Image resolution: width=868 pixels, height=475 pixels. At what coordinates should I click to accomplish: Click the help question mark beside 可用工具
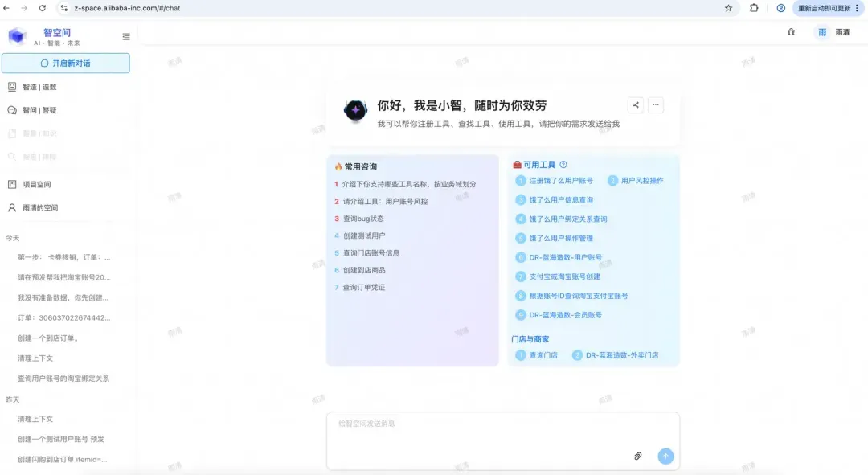click(x=563, y=165)
